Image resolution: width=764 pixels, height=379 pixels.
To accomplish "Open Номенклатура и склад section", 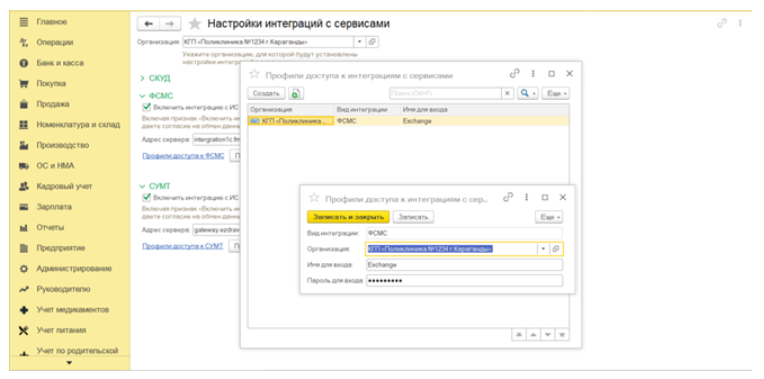I will pyautogui.click(x=78, y=125).
